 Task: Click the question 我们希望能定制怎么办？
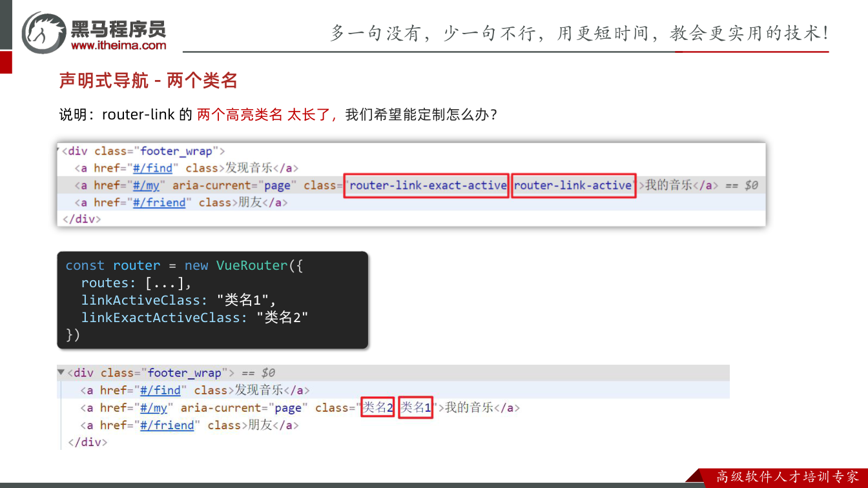pos(421,115)
